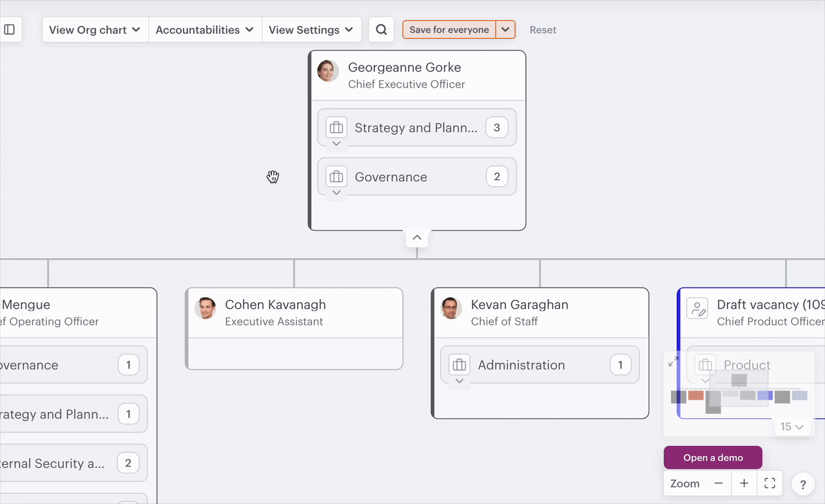825x504 pixels.
Task: Collapse Georgeanne Gorke's direct reports
Action: click(x=417, y=238)
